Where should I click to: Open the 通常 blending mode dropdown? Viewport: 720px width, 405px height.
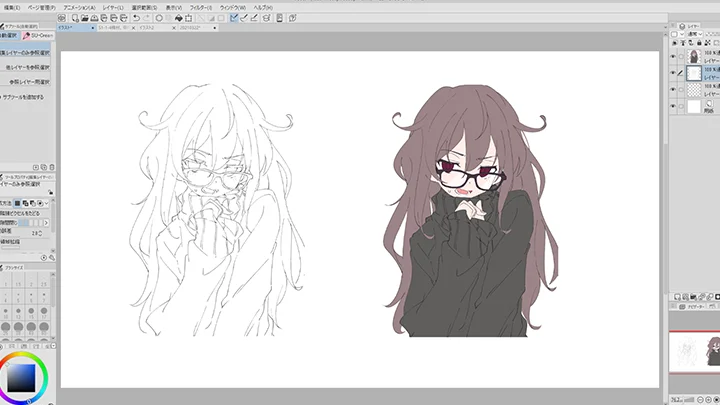[695, 34]
